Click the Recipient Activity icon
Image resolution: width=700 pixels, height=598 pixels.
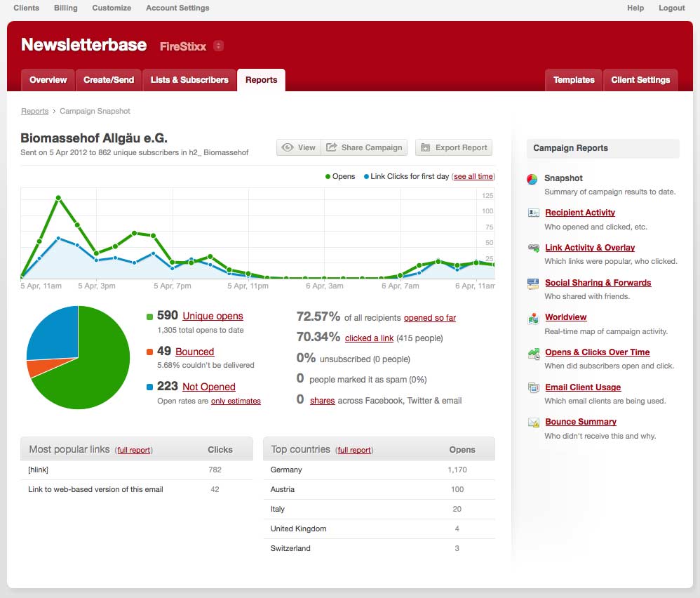click(533, 213)
